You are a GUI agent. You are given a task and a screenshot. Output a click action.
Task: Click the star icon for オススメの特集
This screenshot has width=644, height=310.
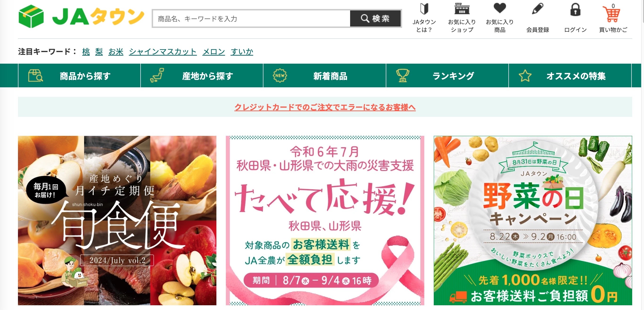pyautogui.click(x=525, y=76)
